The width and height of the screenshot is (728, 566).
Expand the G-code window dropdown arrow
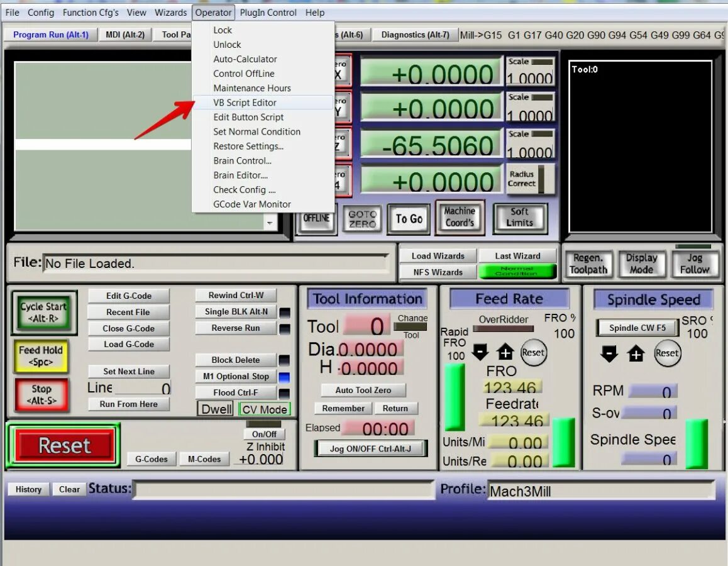(x=270, y=223)
